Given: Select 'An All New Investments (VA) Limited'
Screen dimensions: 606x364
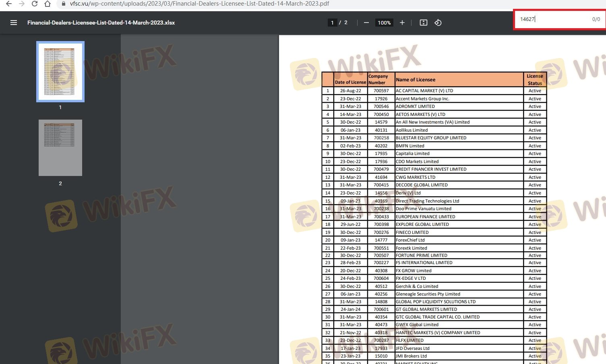Looking at the screenshot, I should [x=459, y=122].
